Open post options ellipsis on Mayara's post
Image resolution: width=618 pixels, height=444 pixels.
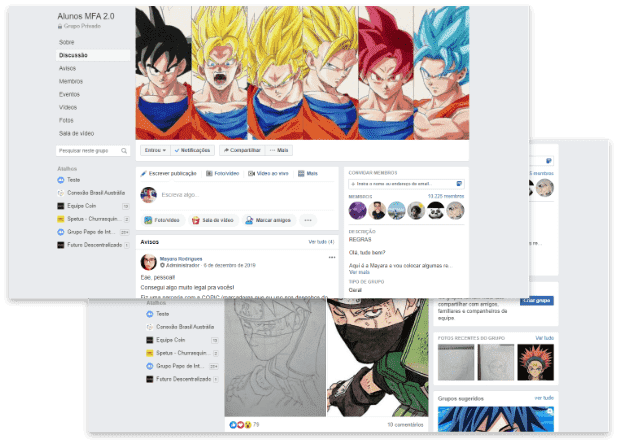click(332, 257)
